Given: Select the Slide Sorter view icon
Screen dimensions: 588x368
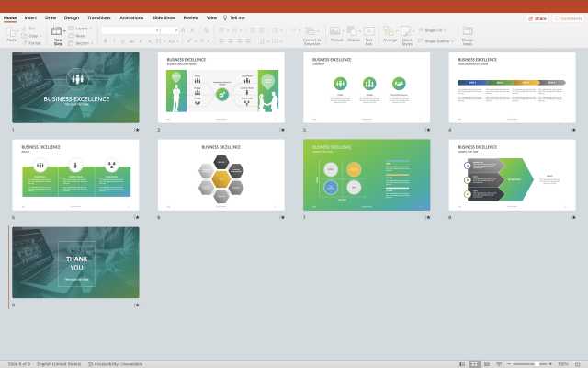Looking at the screenshot, I should point(473,363).
